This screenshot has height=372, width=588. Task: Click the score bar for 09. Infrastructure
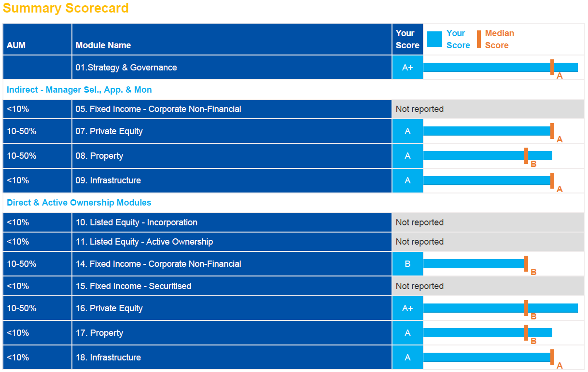tap(486, 180)
